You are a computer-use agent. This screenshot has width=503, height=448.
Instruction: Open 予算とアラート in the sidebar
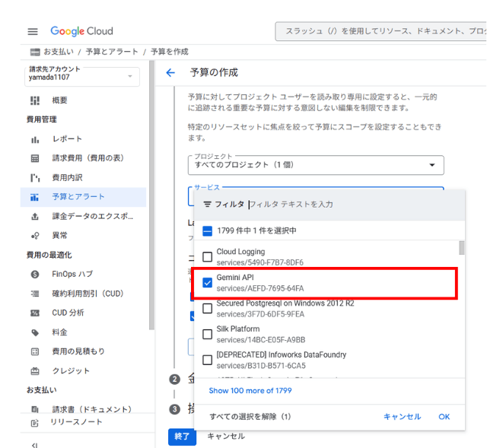(x=78, y=197)
